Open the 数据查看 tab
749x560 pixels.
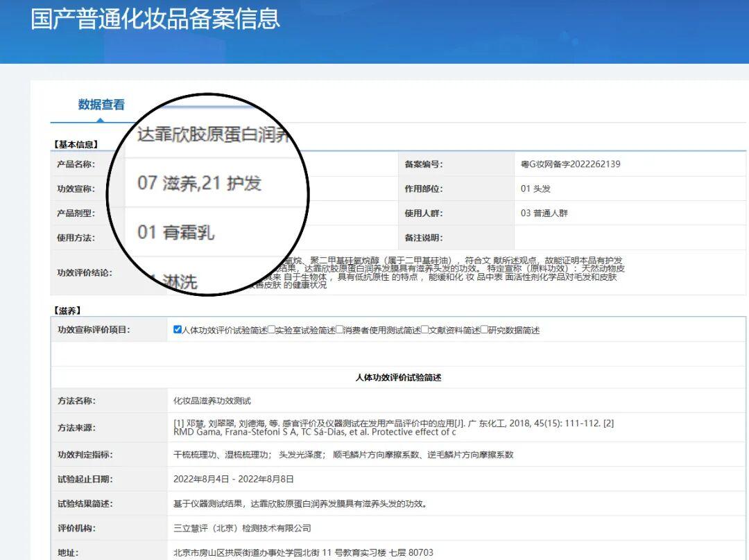pyautogui.click(x=101, y=105)
